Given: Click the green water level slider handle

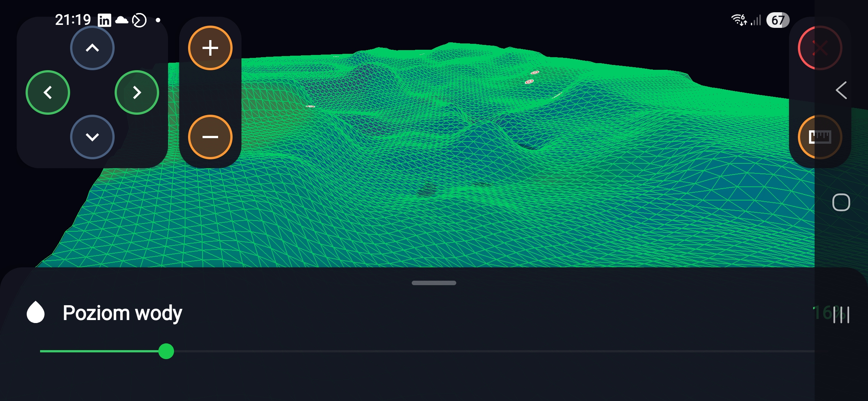Looking at the screenshot, I should (x=166, y=351).
